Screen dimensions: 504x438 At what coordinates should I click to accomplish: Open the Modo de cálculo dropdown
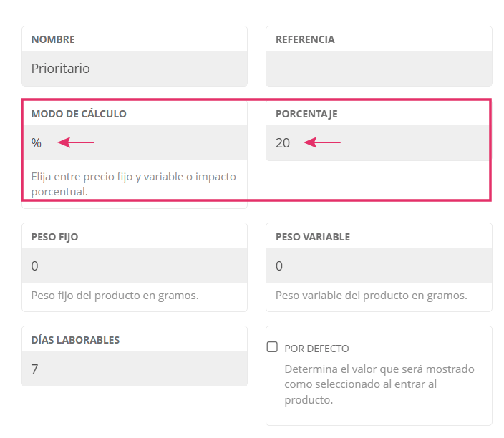point(135,143)
